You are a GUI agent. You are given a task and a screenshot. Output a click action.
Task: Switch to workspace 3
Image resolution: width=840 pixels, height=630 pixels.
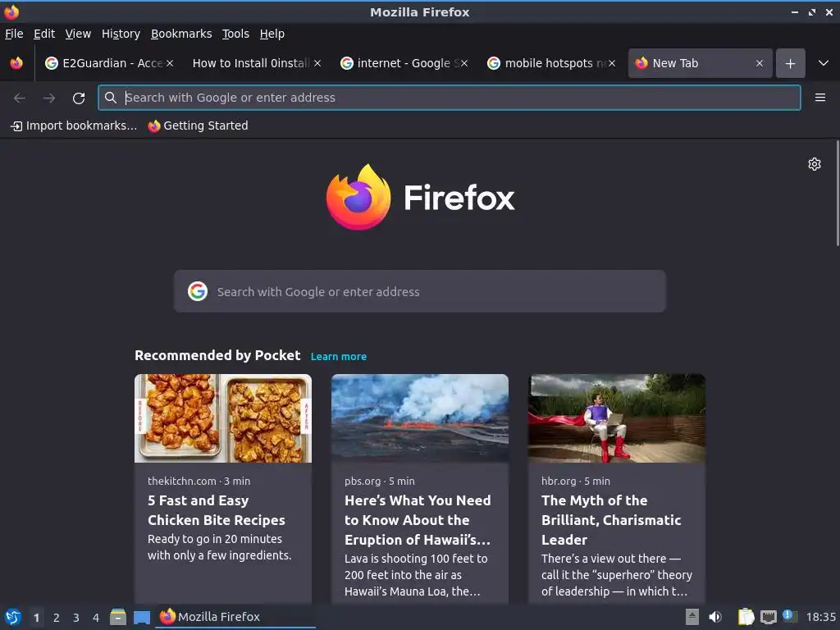76,617
